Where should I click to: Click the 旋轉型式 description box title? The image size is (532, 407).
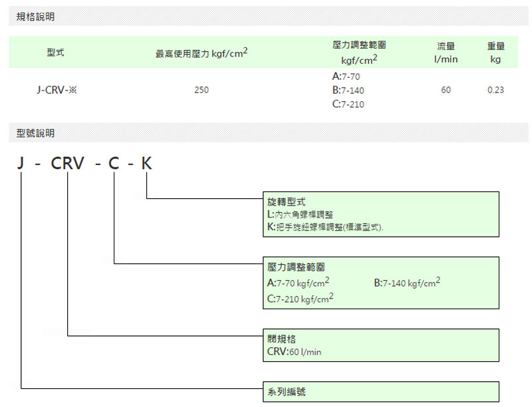287,202
